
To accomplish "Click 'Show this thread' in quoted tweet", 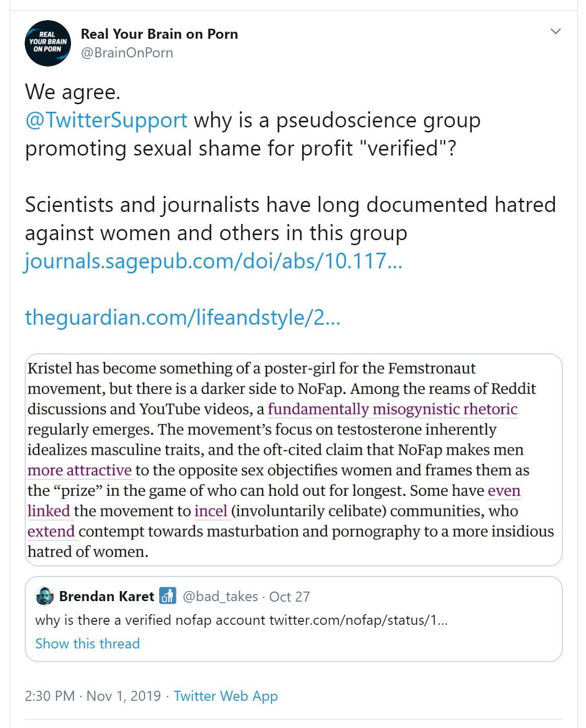I will pyautogui.click(x=88, y=643).
